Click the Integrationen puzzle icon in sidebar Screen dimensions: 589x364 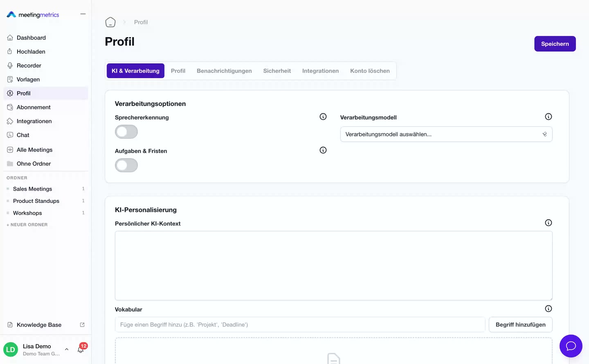tap(10, 121)
